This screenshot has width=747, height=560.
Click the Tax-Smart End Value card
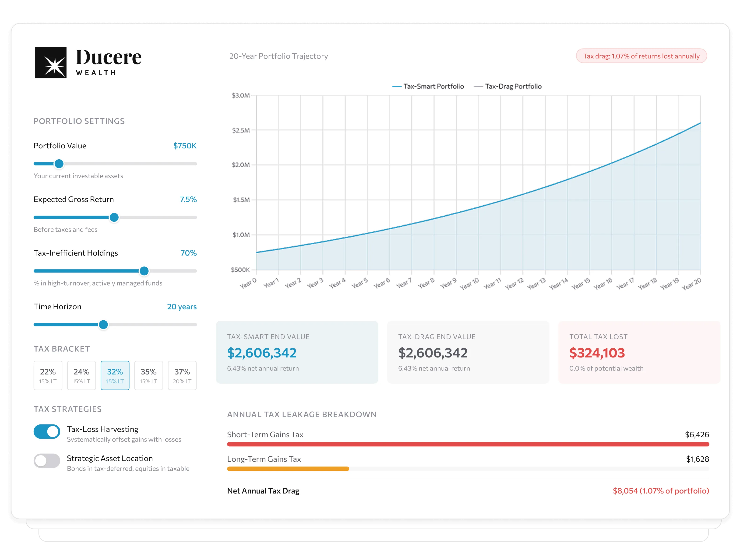[297, 352]
